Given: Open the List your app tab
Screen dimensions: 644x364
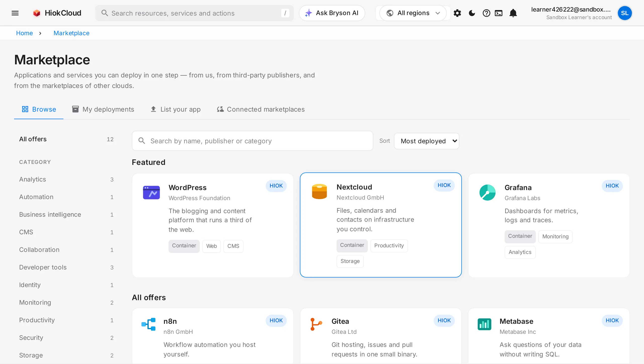Looking at the screenshot, I should (176, 109).
